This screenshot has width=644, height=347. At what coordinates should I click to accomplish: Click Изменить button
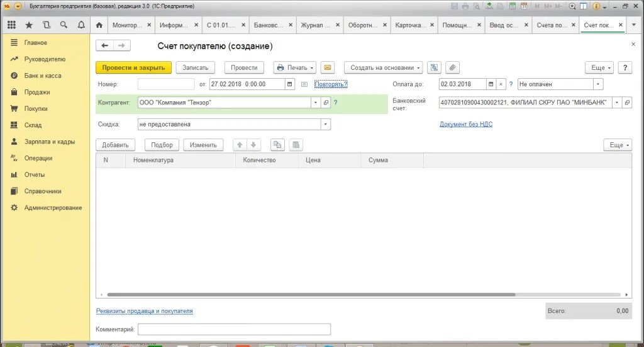coord(203,145)
